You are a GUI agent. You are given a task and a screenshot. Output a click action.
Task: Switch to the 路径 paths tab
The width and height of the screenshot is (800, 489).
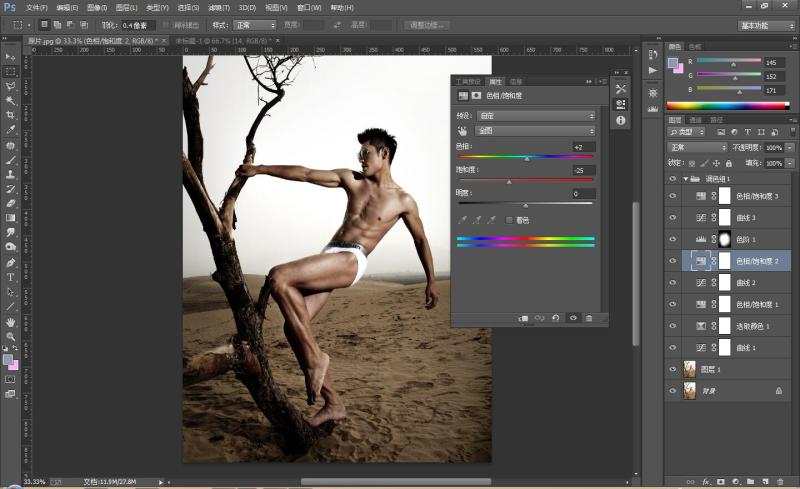click(716, 120)
